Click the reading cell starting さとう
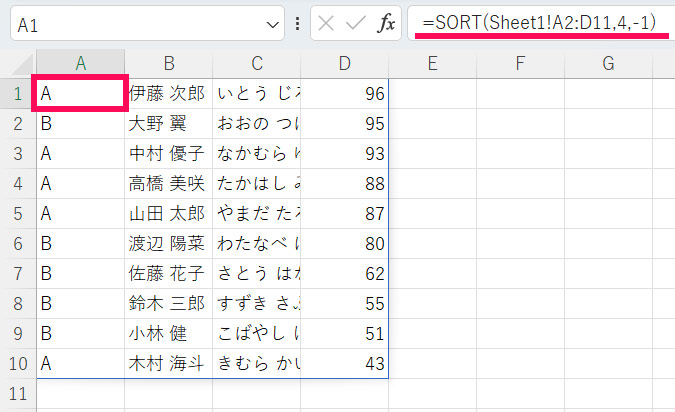Image resolution: width=675 pixels, height=412 pixels. coord(257,274)
